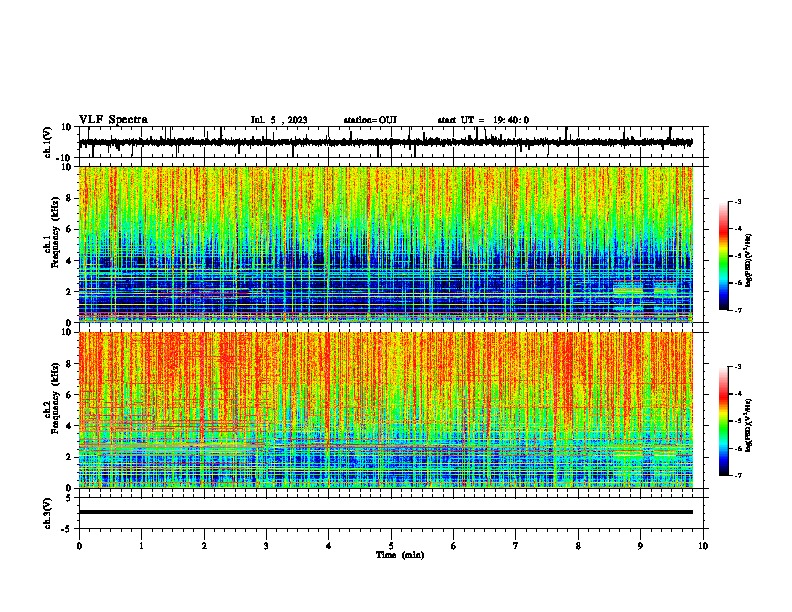This screenshot has height=612, width=792.
Task: Click the Jul 5, 2023 date label
Action: pyautogui.click(x=279, y=120)
